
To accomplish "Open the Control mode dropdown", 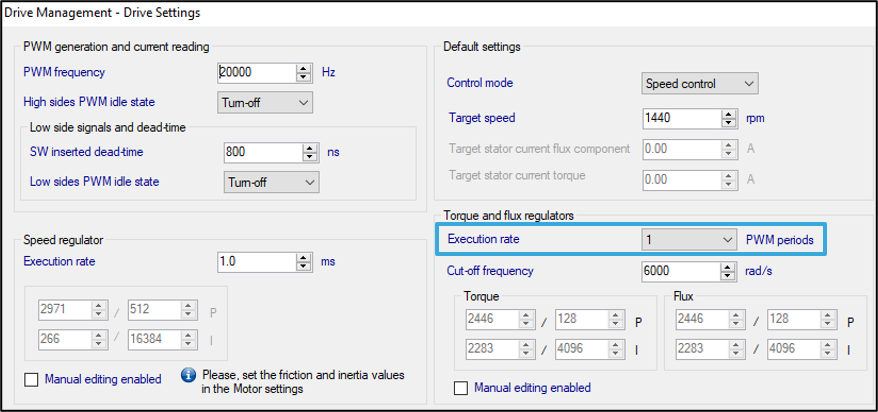I will pos(699,83).
